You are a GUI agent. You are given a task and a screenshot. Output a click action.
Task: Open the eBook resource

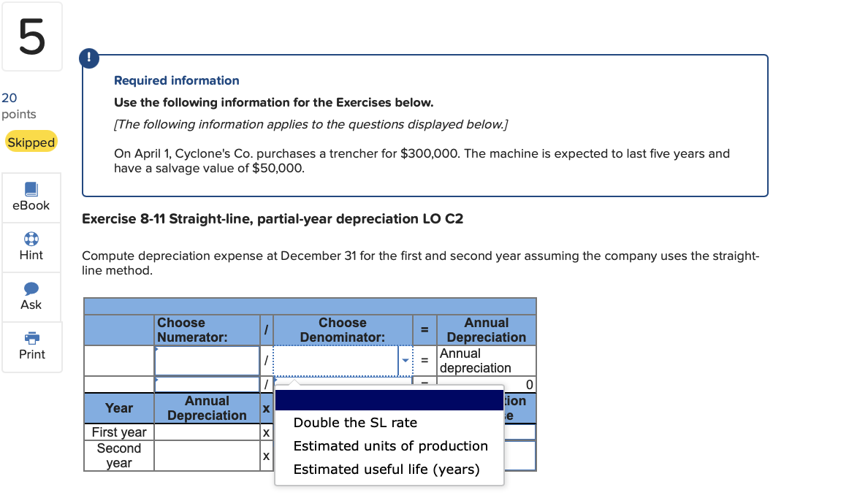point(31,198)
